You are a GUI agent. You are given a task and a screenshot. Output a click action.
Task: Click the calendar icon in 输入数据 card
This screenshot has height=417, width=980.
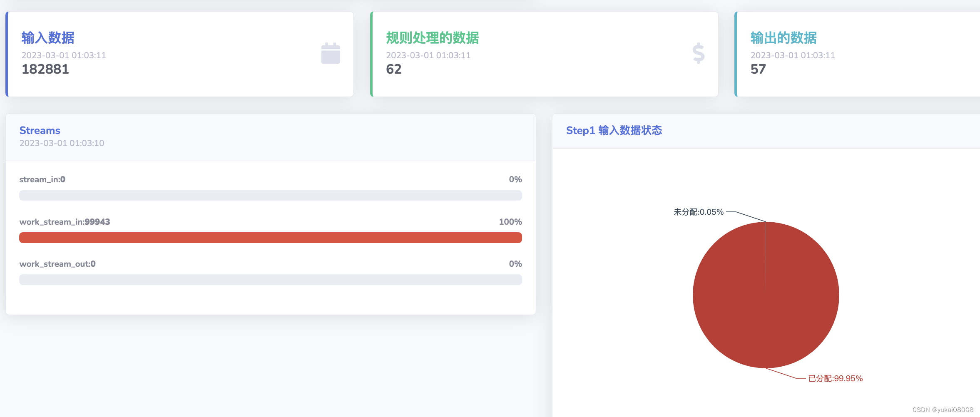[331, 53]
